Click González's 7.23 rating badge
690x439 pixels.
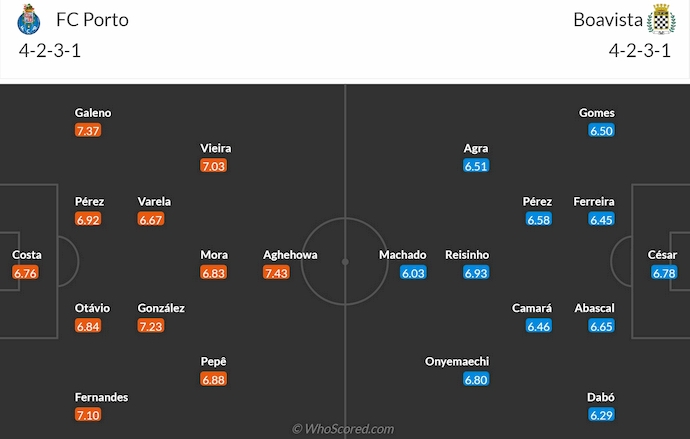(x=151, y=326)
